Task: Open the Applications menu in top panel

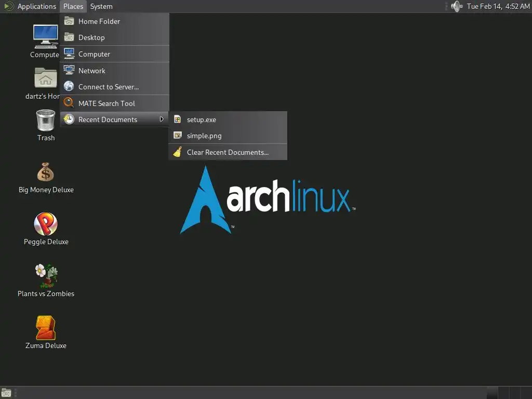Action: pos(37,6)
